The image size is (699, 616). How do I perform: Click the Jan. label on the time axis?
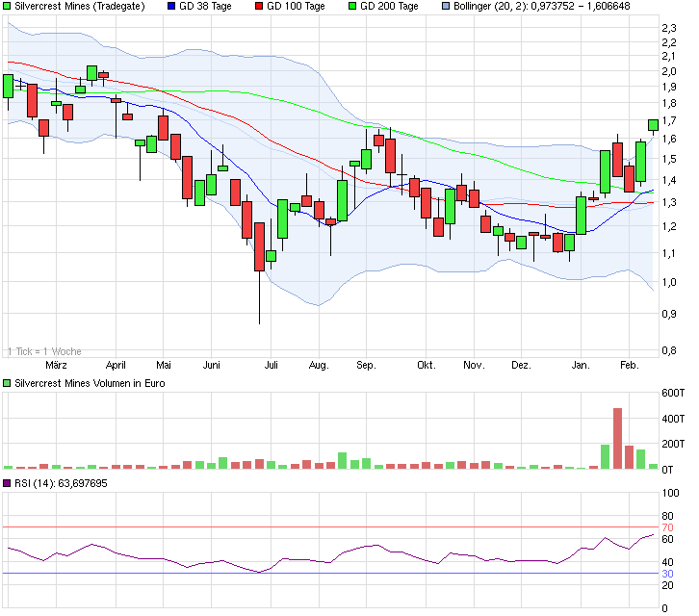point(581,366)
